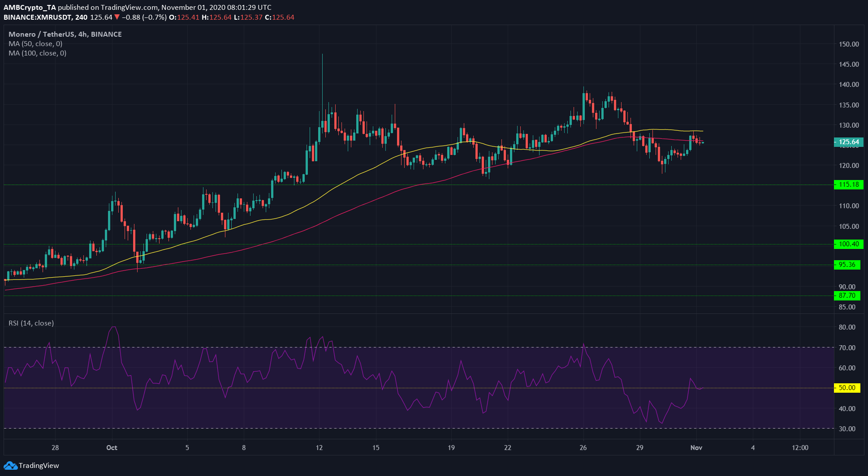Click the Nov date label on time axis
868x476 pixels.
point(696,448)
